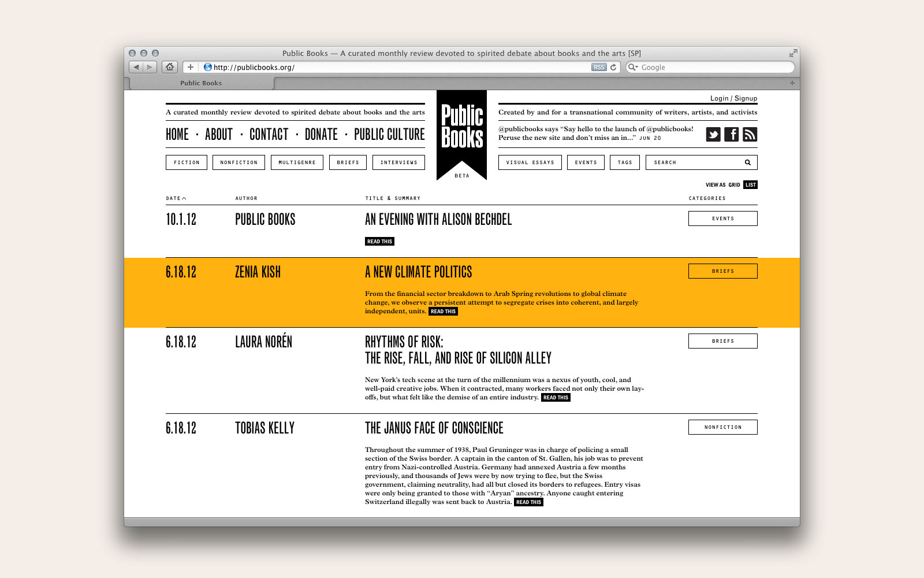Reload the page with refresh icon
Viewport: 924px width, 578px height.
coord(613,67)
